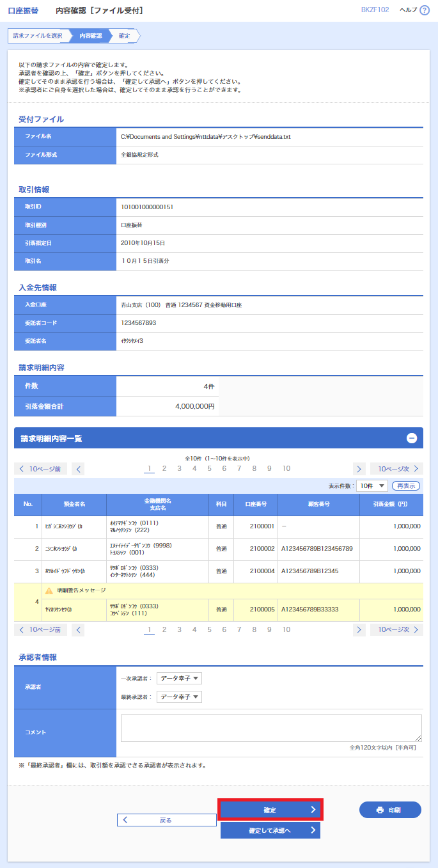Open help via the question mark icon

point(425,10)
